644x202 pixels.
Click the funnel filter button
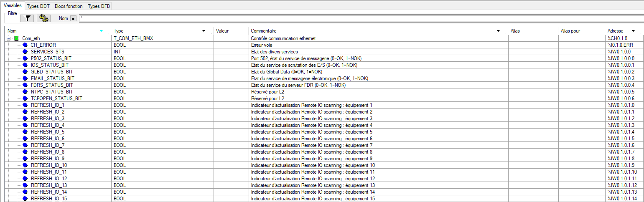coord(26,18)
